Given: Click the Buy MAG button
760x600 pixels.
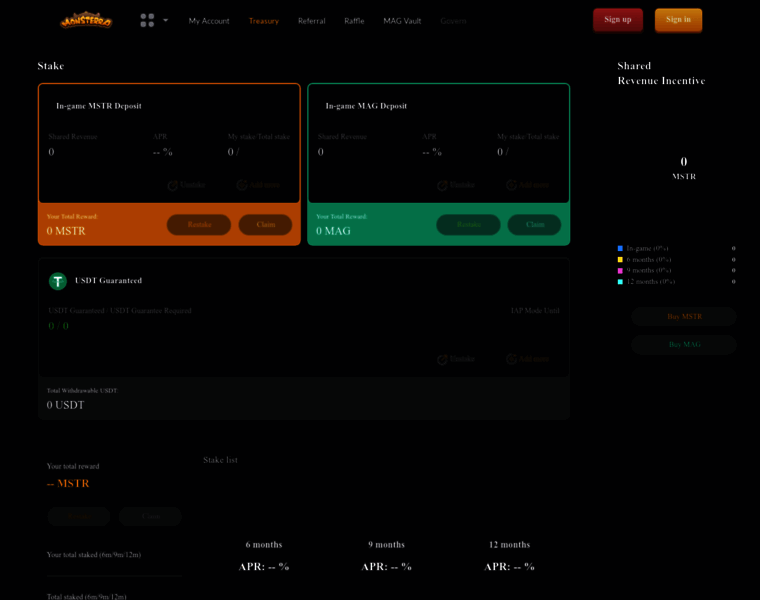Looking at the screenshot, I should click(684, 345).
